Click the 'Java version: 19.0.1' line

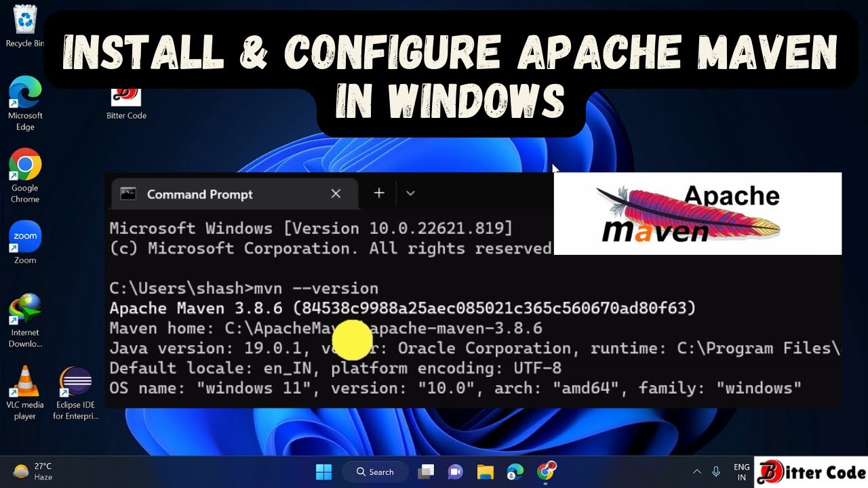[475, 348]
